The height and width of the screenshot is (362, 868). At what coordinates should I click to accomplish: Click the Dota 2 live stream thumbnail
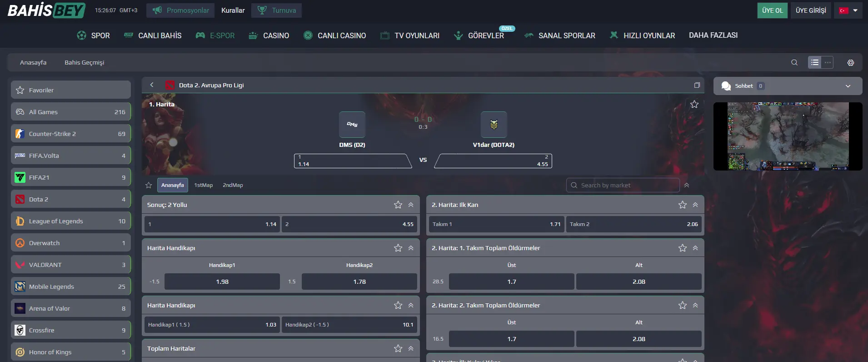(788, 136)
